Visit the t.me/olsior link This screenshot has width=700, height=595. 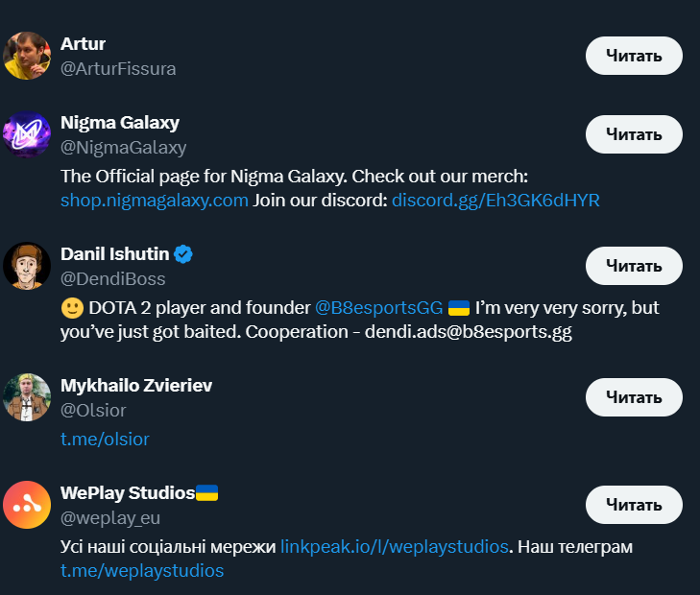105,439
